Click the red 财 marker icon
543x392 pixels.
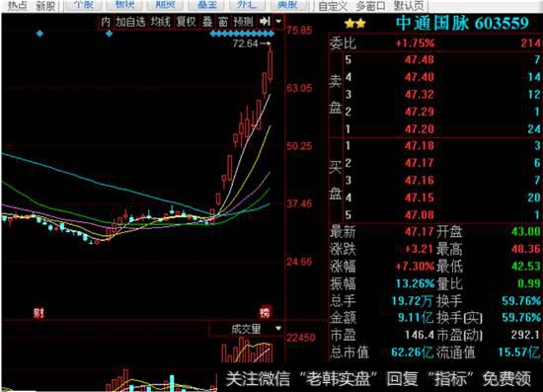(x=39, y=313)
